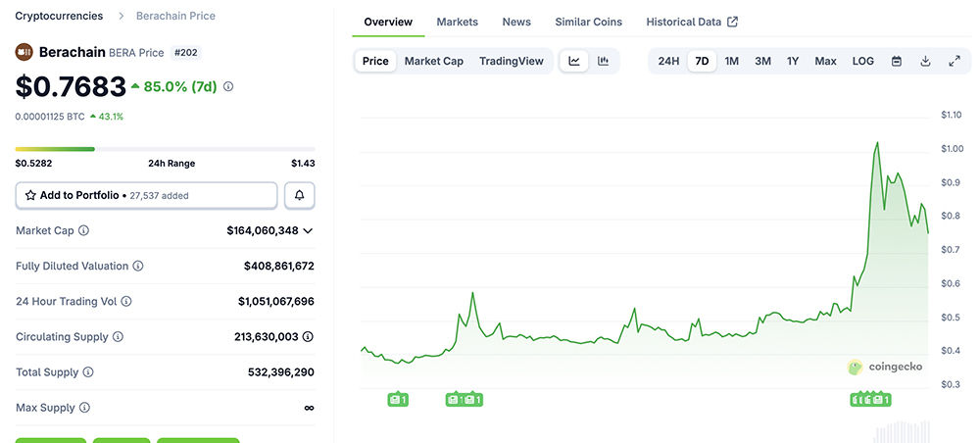
Task: Switch chart to TradingView
Action: [x=512, y=61]
